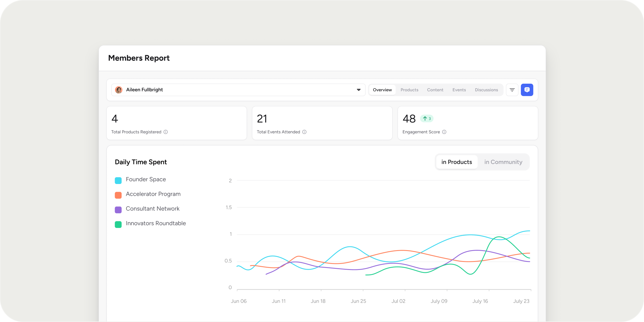Click the Jul 02 x-axis date
644x322 pixels.
tap(398, 301)
